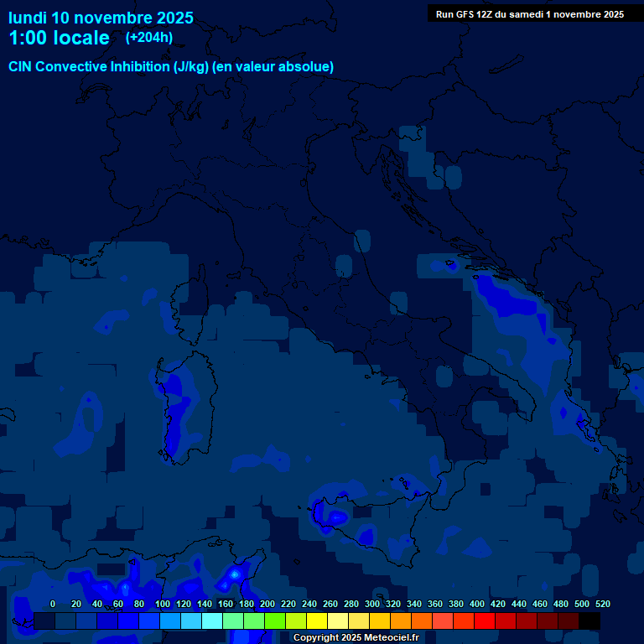This screenshot has width=644, height=644.
Task: Click the brightest CIN spot over Tunisia
Action: (x=236, y=574)
